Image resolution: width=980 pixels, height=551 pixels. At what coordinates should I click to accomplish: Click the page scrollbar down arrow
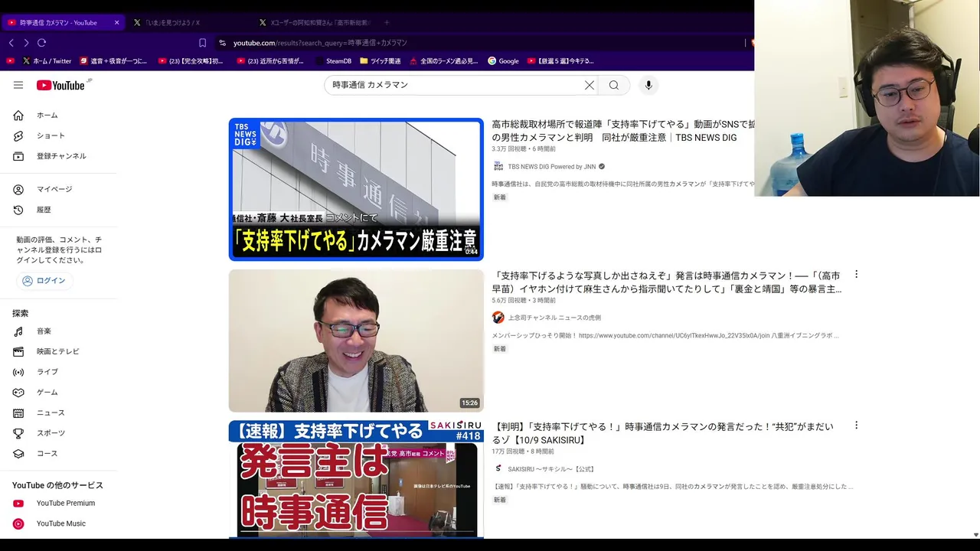[975, 534]
